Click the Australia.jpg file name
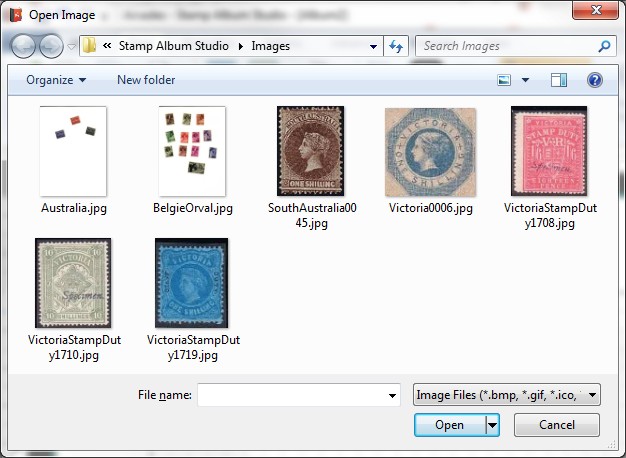626x458 pixels. [x=74, y=208]
